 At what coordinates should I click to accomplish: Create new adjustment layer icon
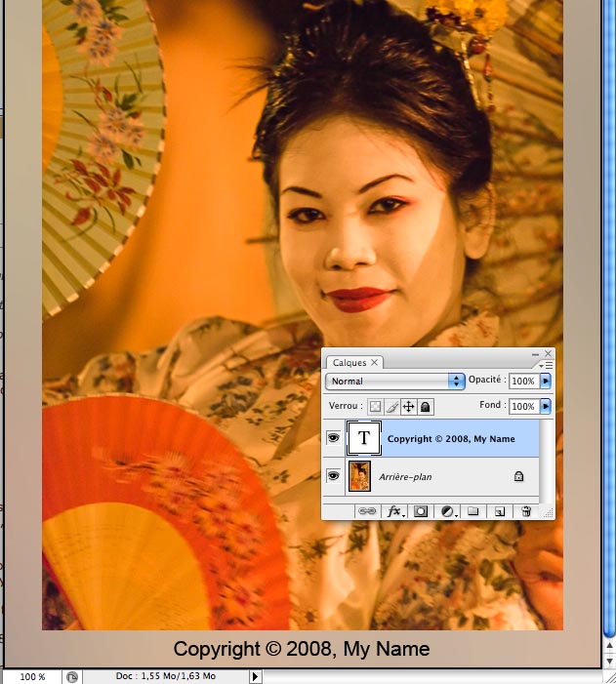coord(448,510)
